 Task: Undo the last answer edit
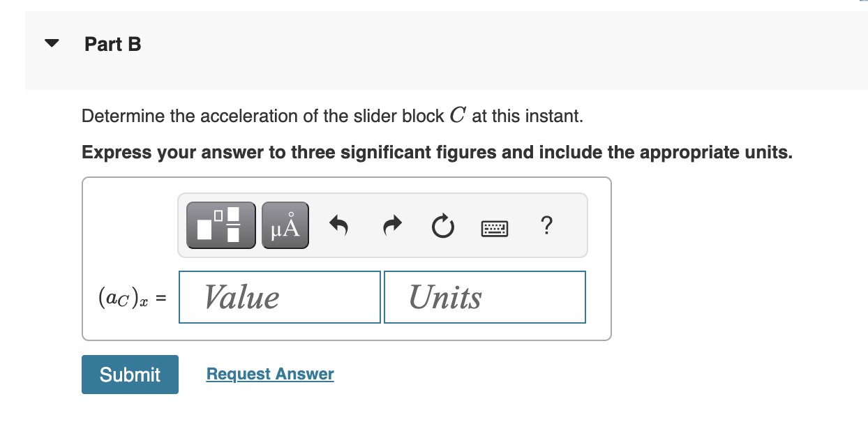coord(338,225)
